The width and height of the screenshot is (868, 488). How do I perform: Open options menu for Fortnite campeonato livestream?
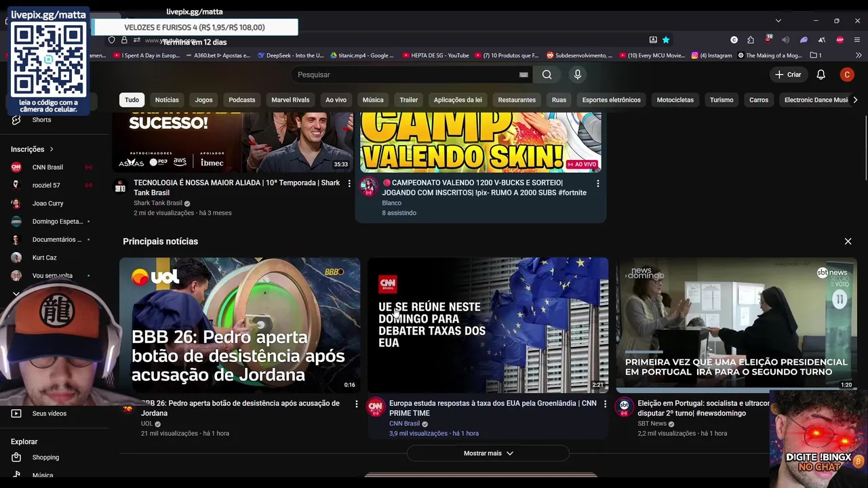click(597, 184)
